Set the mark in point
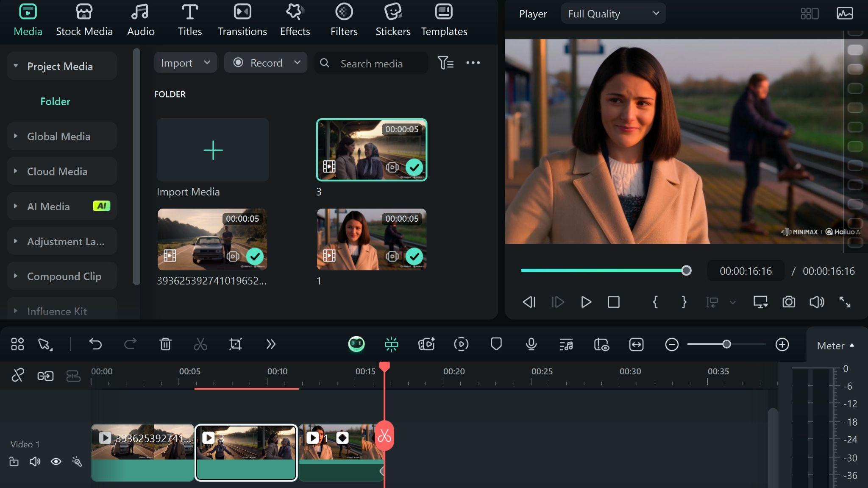The height and width of the screenshot is (488, 868). (655, 302)
